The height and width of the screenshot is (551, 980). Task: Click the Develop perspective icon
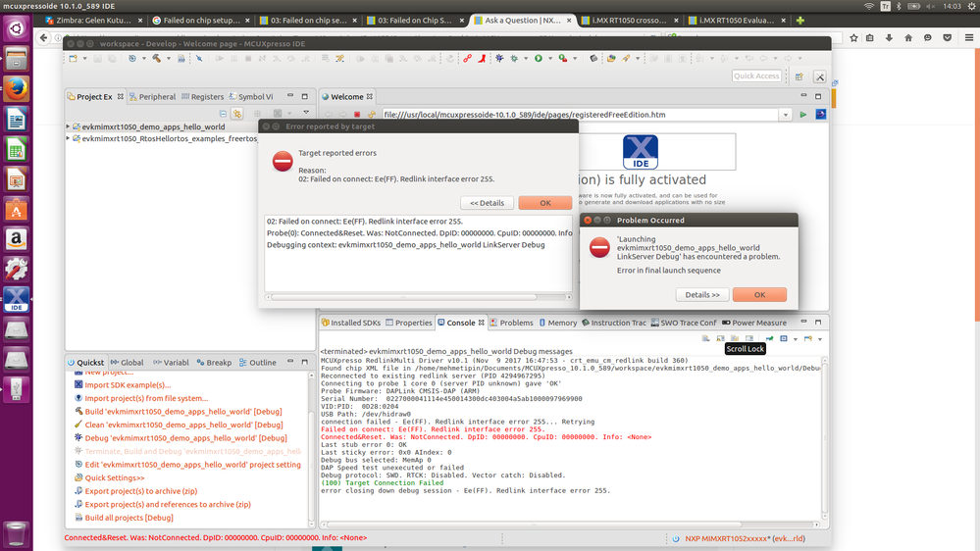coord(820,76)
